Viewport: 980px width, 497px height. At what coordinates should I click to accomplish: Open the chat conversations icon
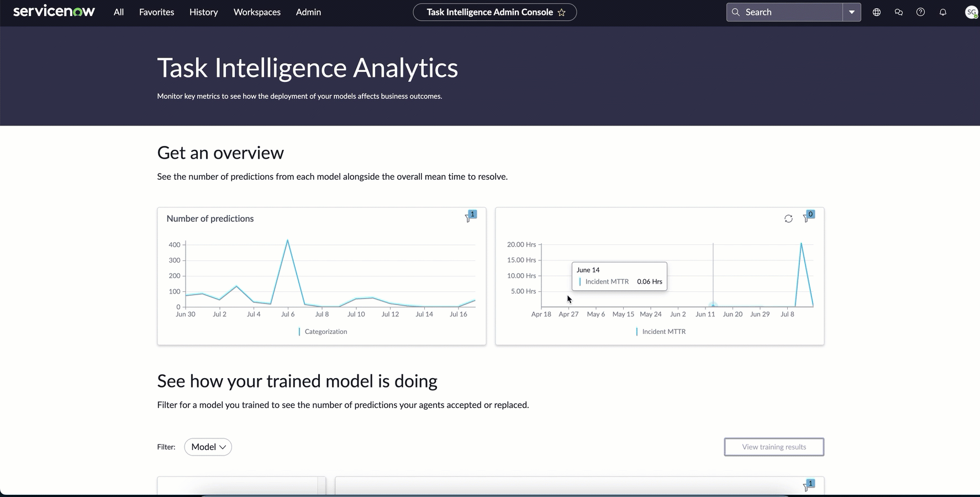click(899, 12)
